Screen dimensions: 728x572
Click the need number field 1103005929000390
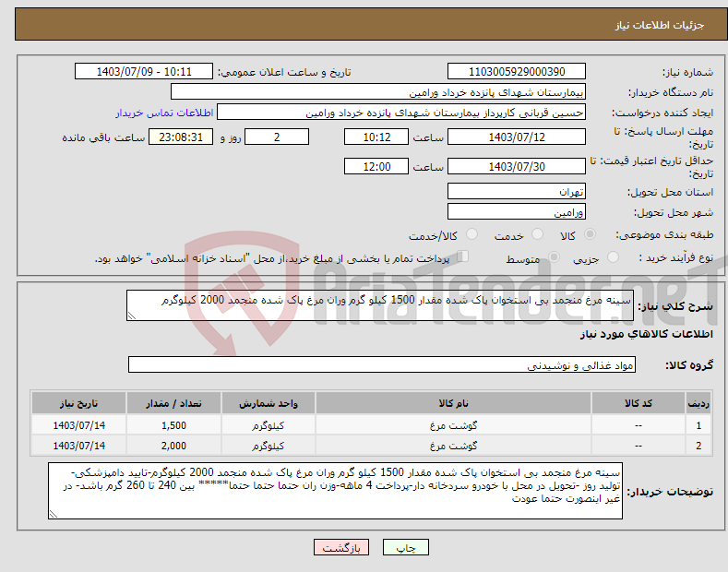[x=517, y=72]
